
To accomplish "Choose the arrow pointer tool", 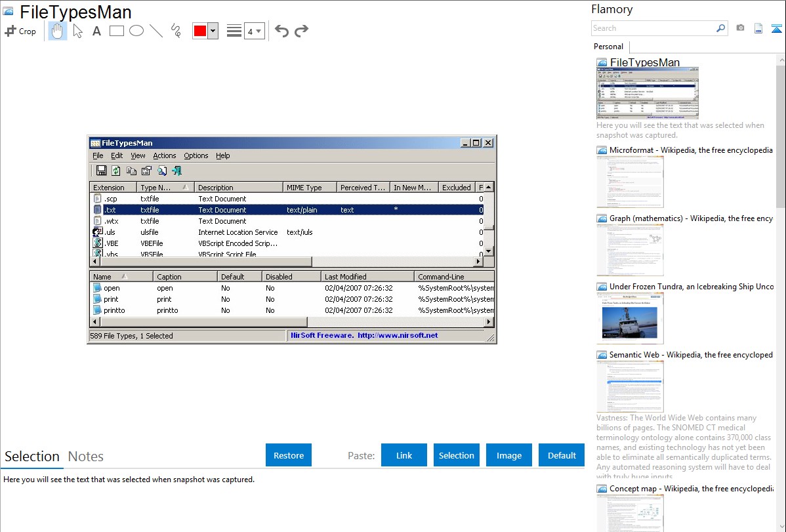I will (x=77, y=31).
